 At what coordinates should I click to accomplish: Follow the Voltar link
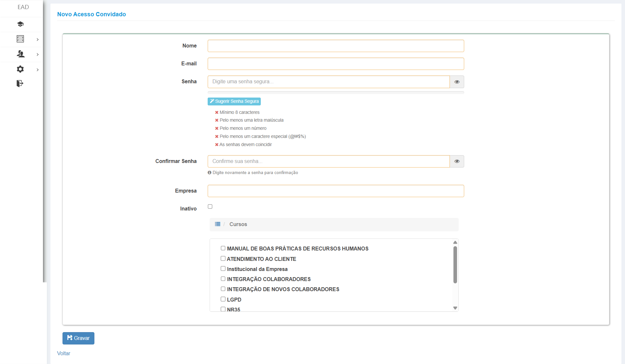click(63, 353)
